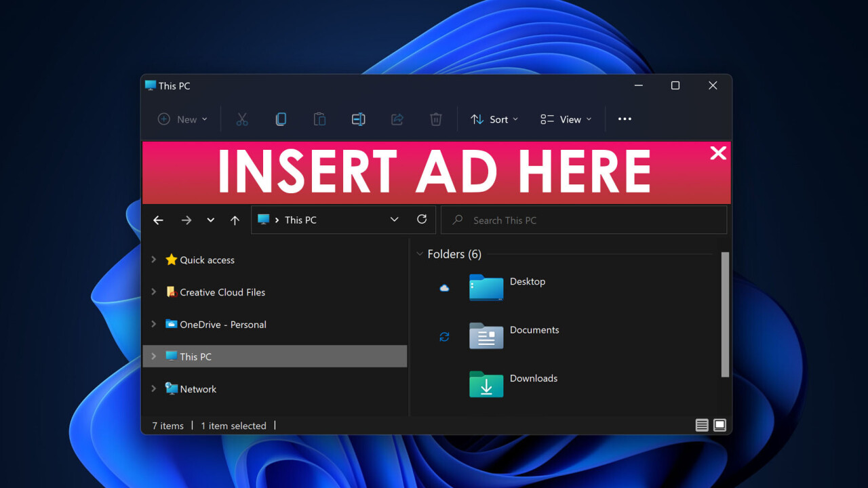Viewport: 868px width, 488px height.
Task: Open the Sort menu
Action: click(x=494, y=119)
